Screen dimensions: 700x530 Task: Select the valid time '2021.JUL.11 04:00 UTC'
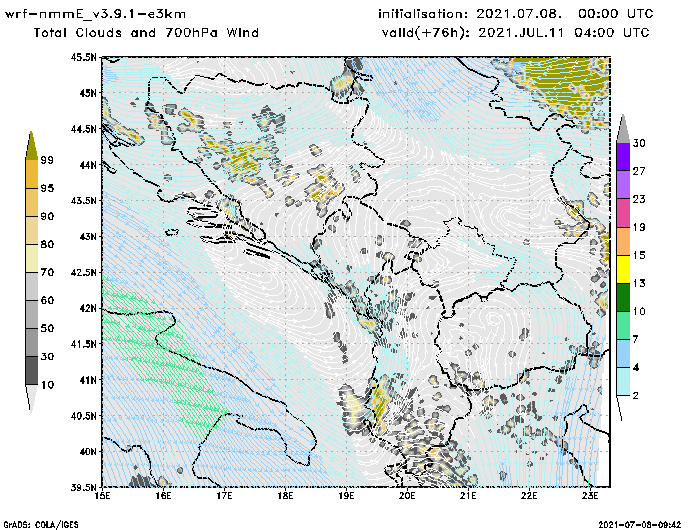pyautogui.click(x=564, y=33)
